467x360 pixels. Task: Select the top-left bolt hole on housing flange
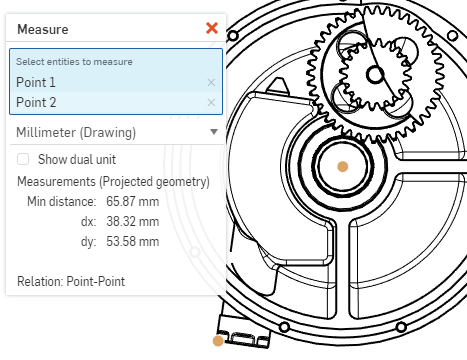point(233,35)
